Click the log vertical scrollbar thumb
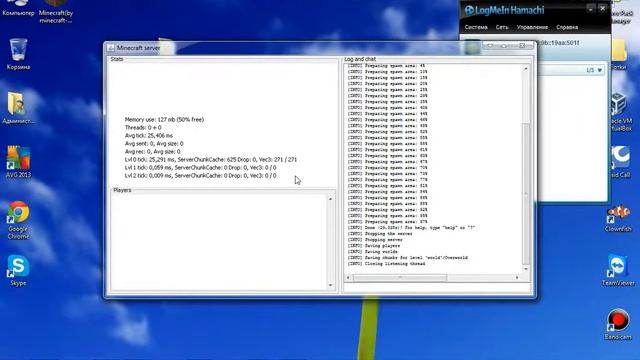Image resolution: width=640 pixels, height=360 pixels. (x=526, y=194)
